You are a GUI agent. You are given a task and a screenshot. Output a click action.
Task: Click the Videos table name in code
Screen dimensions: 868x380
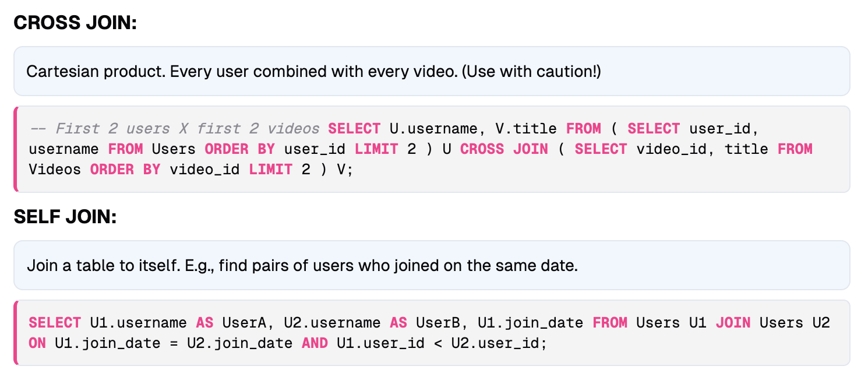55,170
